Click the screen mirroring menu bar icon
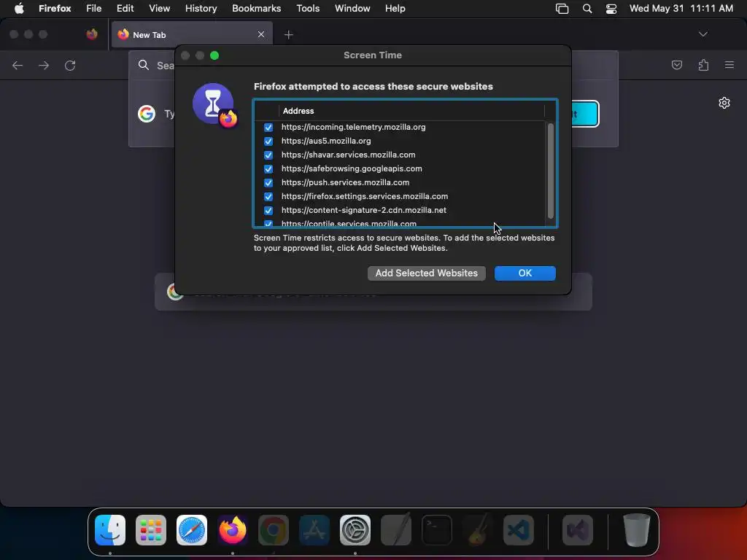The width and height of the screenshot is (747, 560). [562, 9]
